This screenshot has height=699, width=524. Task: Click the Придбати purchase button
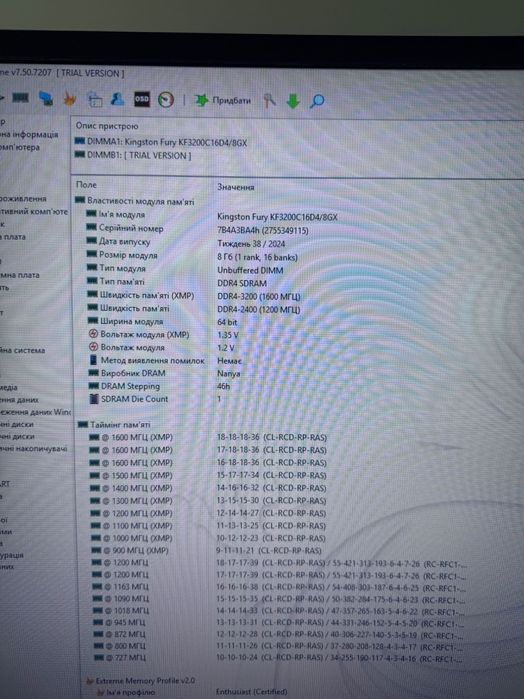(223, 100)
